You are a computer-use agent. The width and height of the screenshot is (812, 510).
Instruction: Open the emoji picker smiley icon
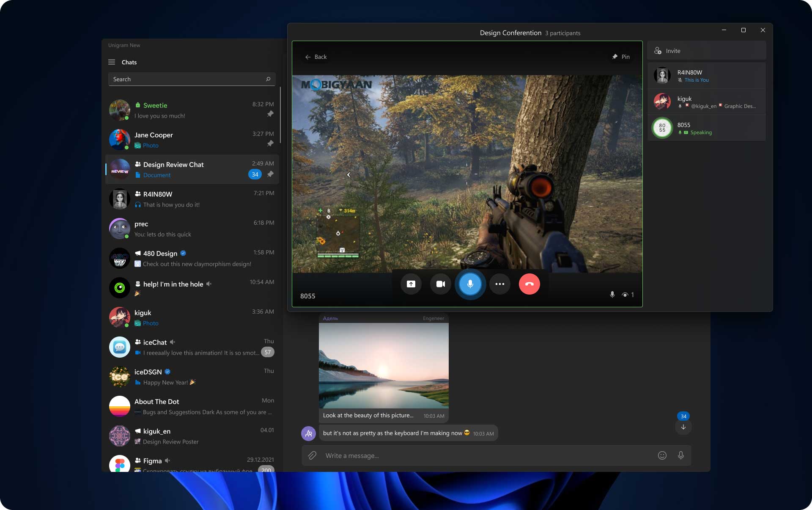coord(662,455)
